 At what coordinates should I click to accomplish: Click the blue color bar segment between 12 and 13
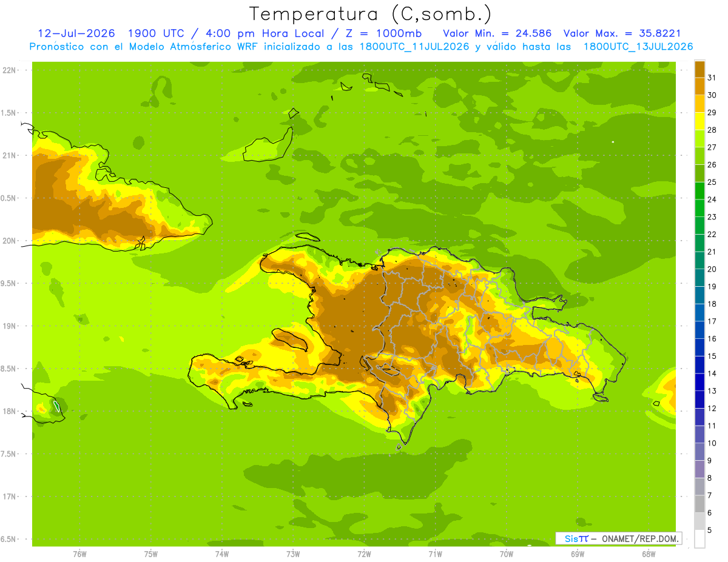point(699,400)
